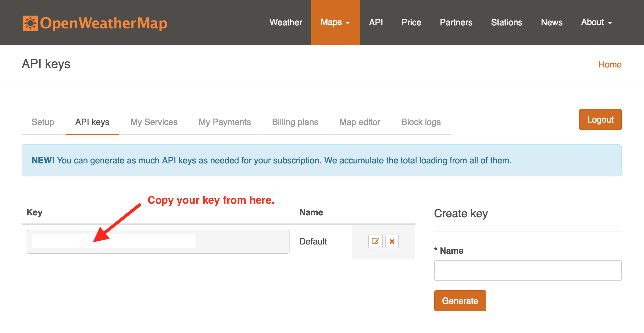644x333 pixels.
Task: Focus the Create key Name input field
Action: click(x=528, y=270)
